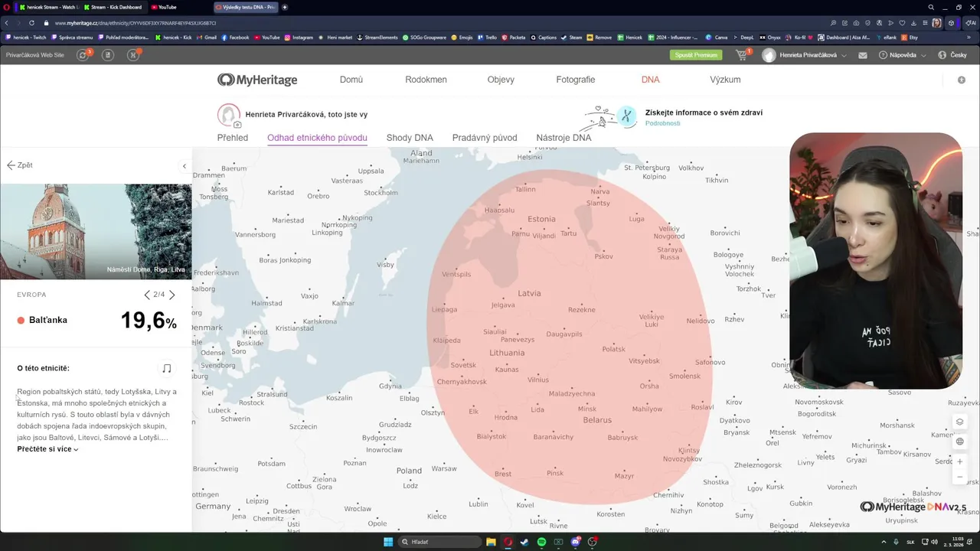Switch to Nástroje DNA tab
The width and height of the screenshot is (980, 551).
pos(563,138)
